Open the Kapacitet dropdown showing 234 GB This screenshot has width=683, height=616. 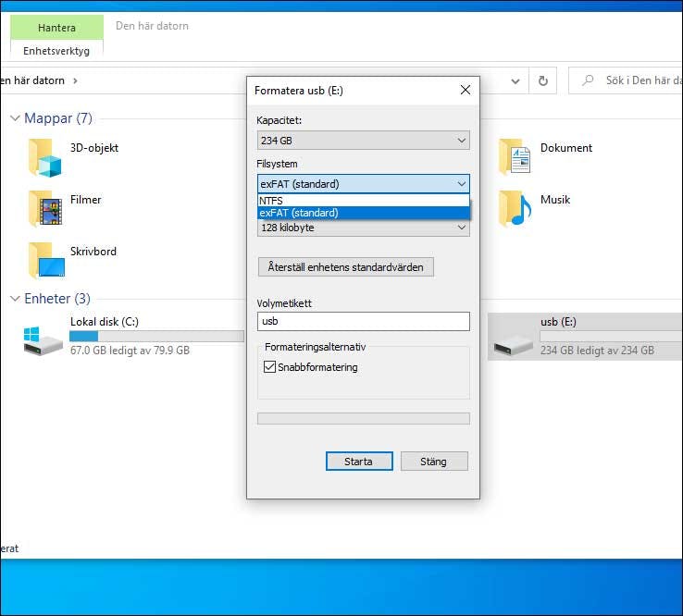pos(363,141)
